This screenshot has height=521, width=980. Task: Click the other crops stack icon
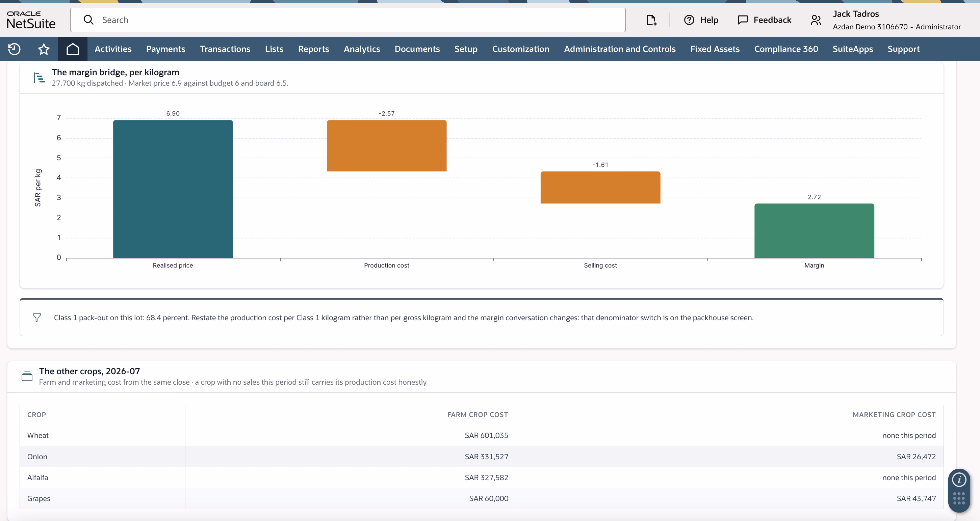point(27,376)
